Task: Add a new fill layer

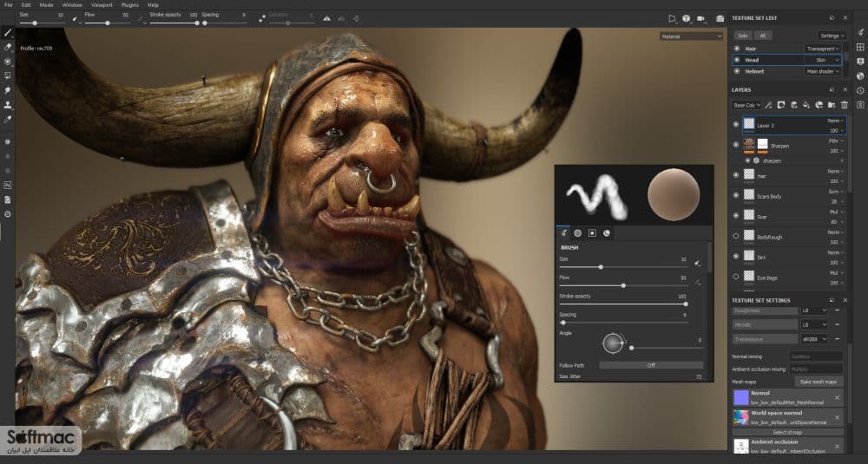Action: point(806,105)
